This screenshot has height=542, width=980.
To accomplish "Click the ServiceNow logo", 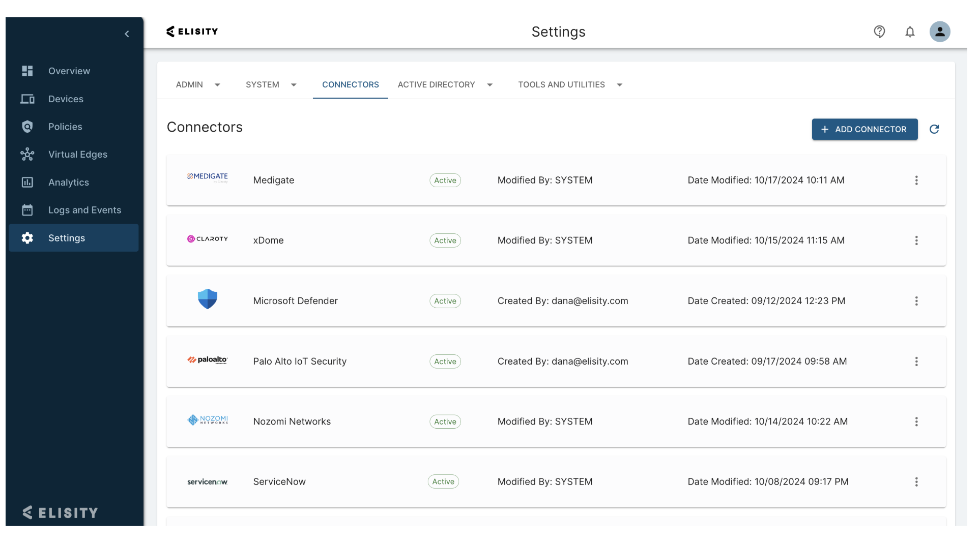I will 208,482.
